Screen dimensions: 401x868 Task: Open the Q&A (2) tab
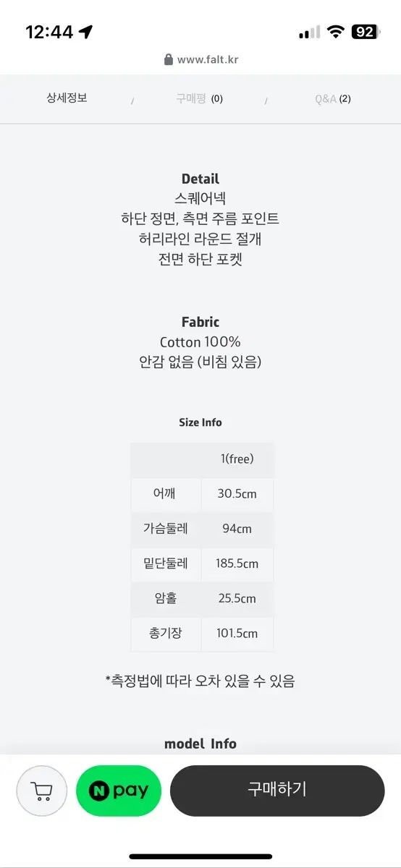tap(333, 98)
